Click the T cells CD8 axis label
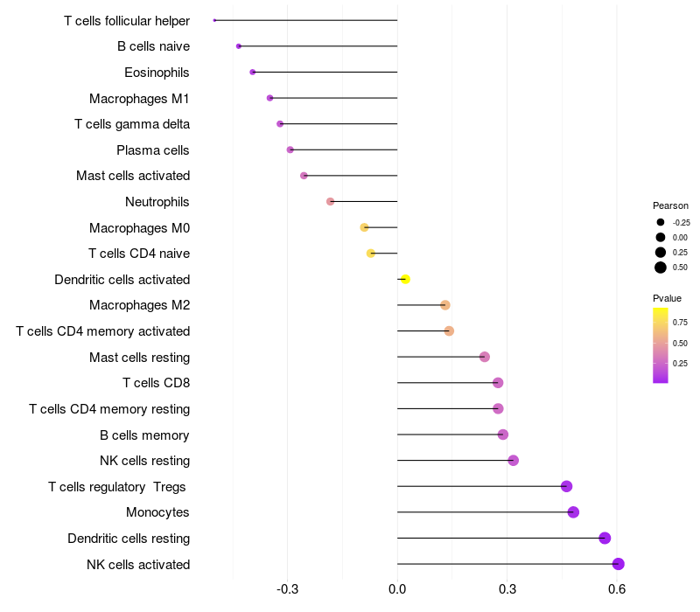This screenshot has width=700, height=612. [x=157, y=383]
